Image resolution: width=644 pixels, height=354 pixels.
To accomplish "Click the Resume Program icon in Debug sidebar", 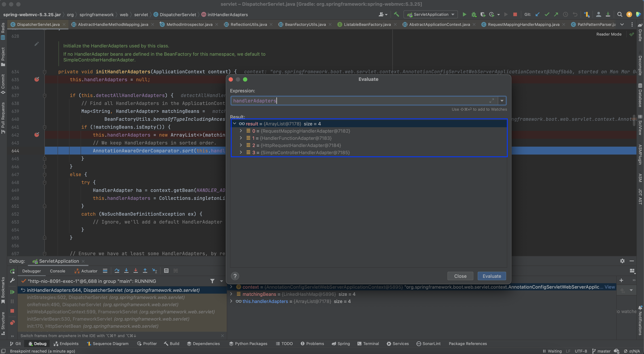I will tap(12, 292).
